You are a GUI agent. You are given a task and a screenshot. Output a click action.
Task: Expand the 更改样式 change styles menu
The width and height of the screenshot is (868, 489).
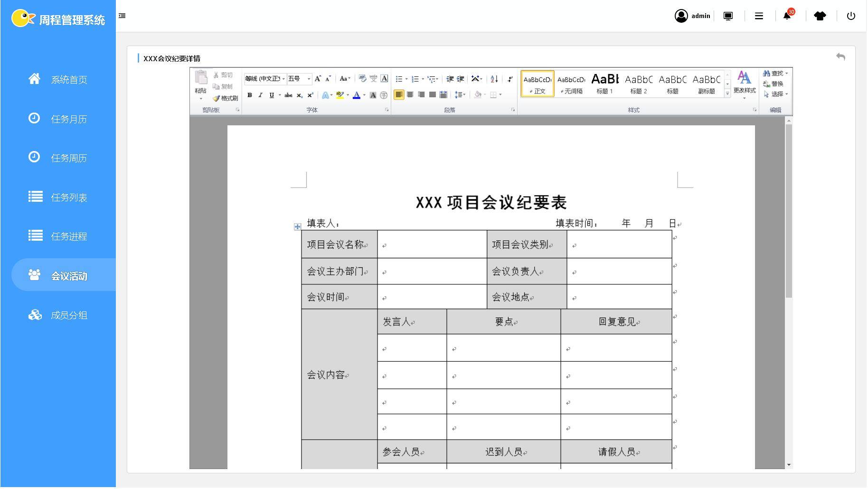point(744,84)
